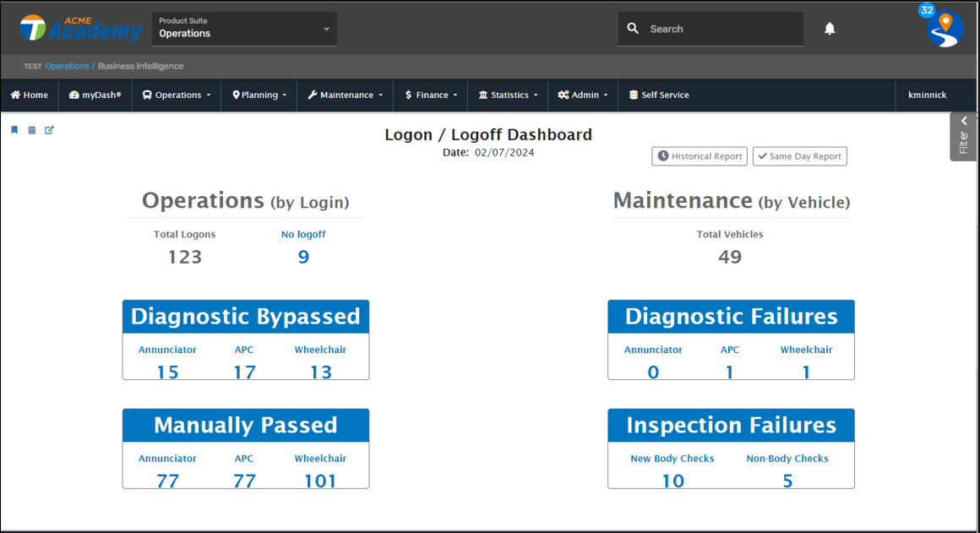Click the bookmark icon below the navbar

point(14,130)
